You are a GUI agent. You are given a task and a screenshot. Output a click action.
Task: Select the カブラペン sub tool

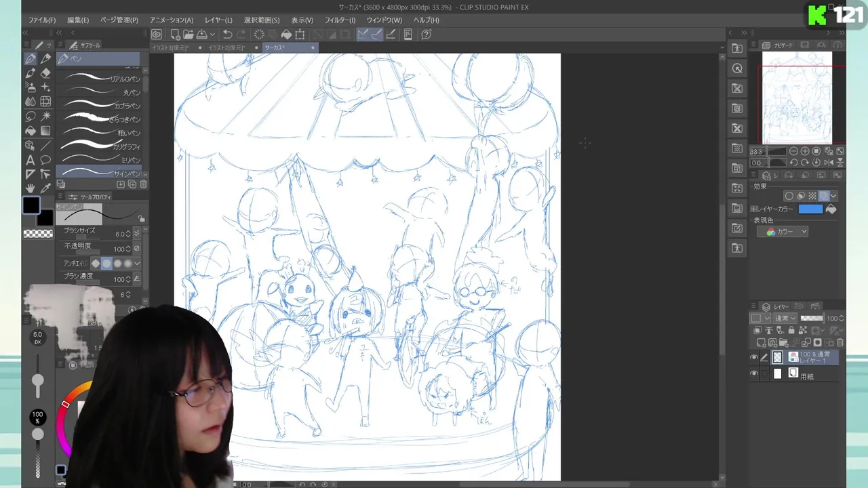coord(99,106)
